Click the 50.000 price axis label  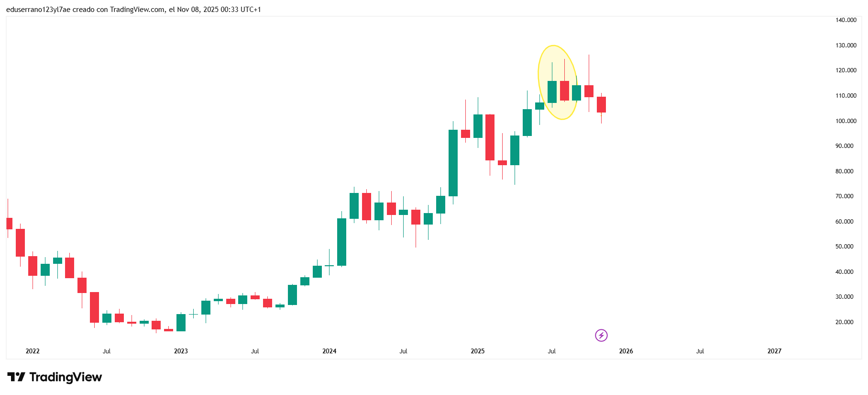pyautogui.click(x=844, y=247)
